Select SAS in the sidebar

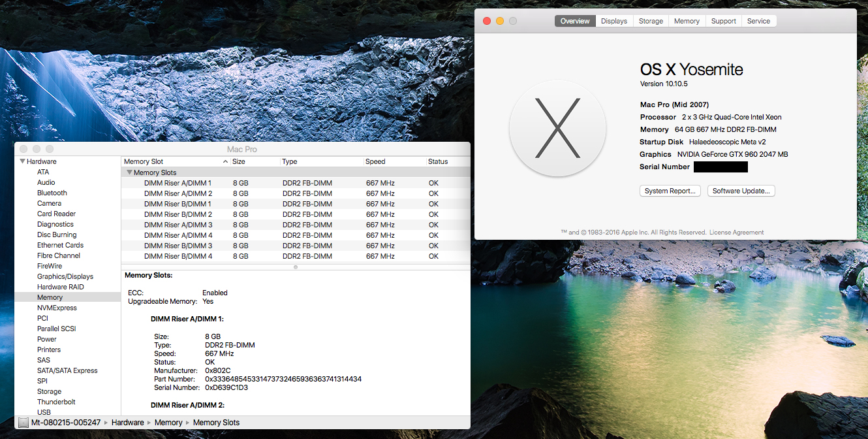coord(43,360)
